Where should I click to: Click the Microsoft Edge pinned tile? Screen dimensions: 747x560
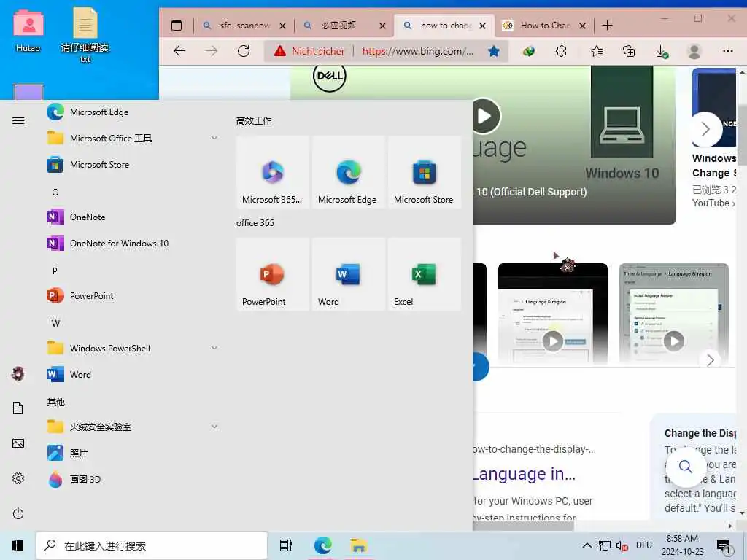coord(348,172)
